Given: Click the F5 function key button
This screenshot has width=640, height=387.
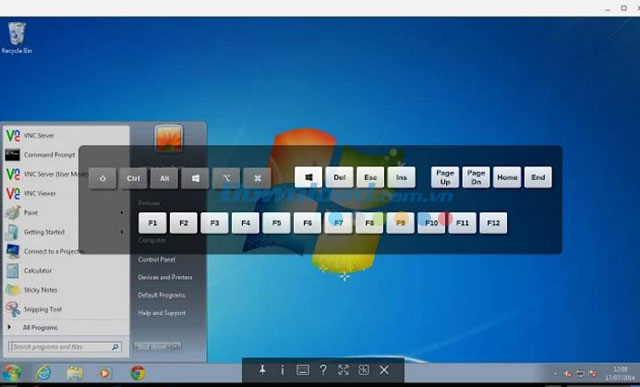Looking at the screenshot, I should 276,223.
